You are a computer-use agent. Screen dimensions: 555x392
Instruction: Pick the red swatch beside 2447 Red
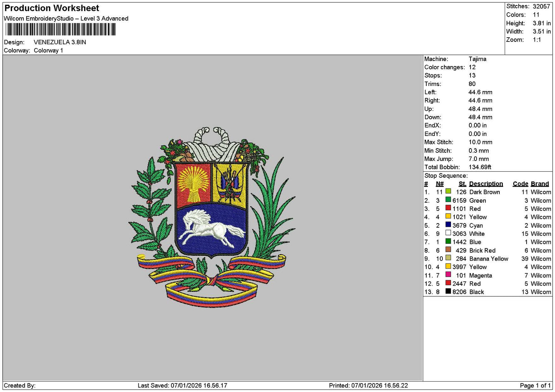[x=448, y=283]
